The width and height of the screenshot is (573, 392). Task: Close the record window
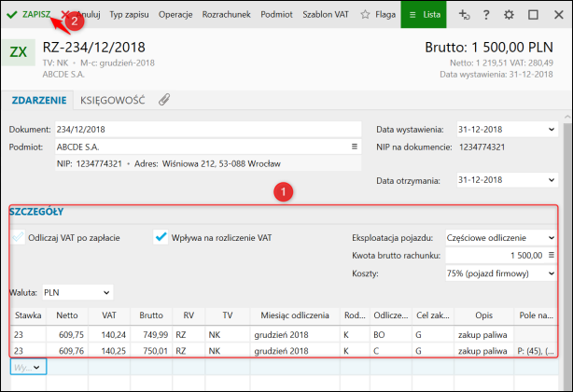click(558, 15)
